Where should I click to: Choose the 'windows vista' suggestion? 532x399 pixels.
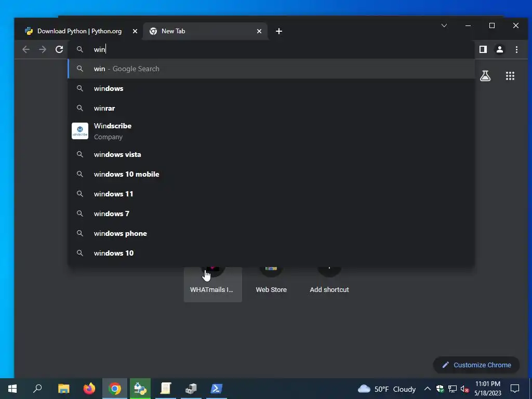271,154
